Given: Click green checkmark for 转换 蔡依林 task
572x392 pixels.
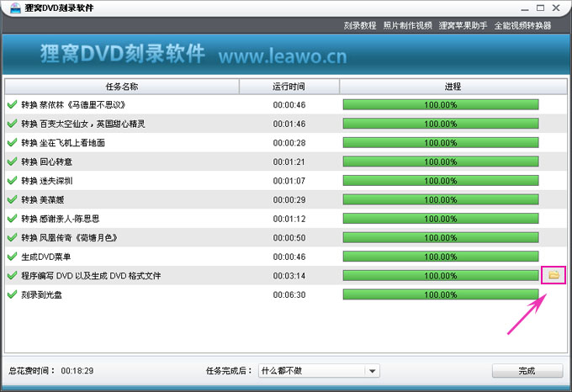Looking at the screenshot, I should [x=12, y=104].
